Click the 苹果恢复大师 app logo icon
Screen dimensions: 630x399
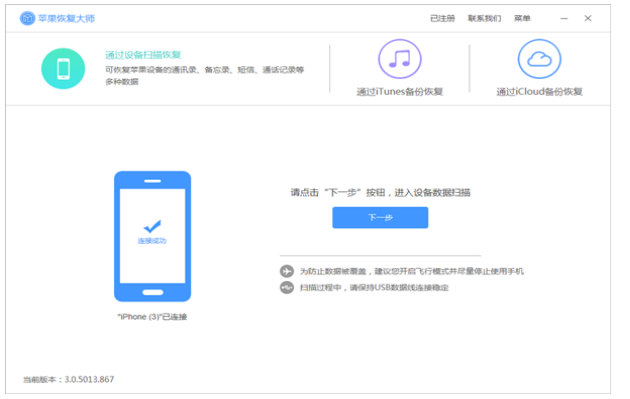[28, 18]
